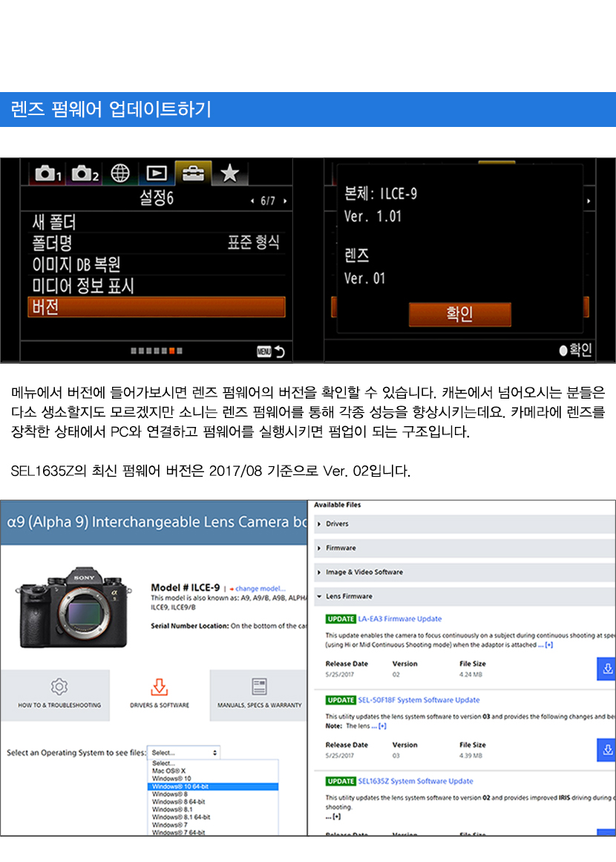Select 폴더명 menu item
The image size is (616, 862).
pos(156,243)
